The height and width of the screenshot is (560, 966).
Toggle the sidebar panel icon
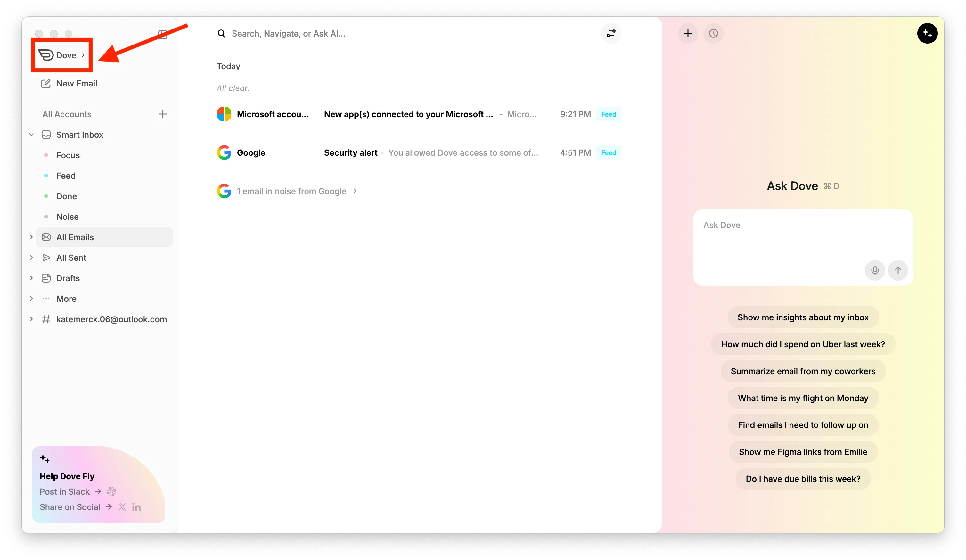coord(162,35)
